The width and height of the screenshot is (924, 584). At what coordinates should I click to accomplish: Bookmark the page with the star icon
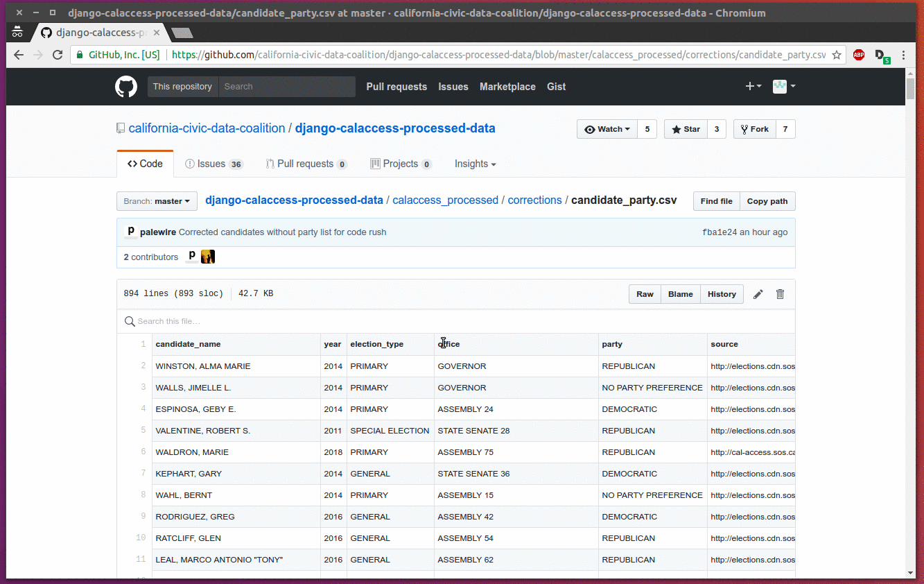(837, 55)
